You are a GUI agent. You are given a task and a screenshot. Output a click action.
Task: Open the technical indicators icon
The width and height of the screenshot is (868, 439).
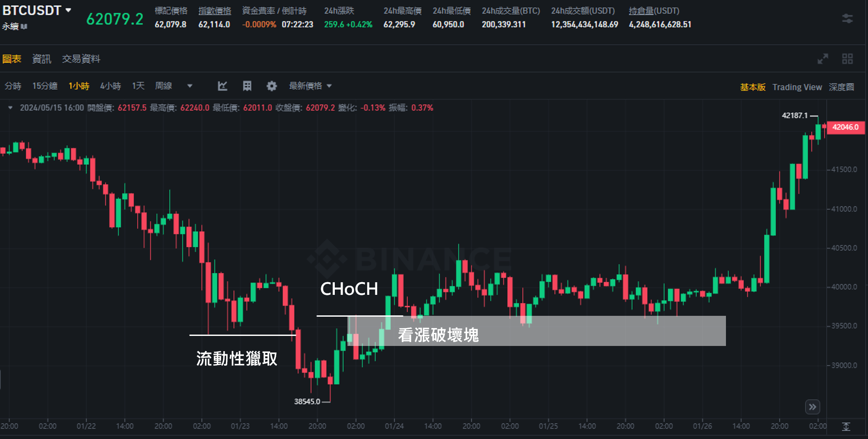(x=247, y=86)
